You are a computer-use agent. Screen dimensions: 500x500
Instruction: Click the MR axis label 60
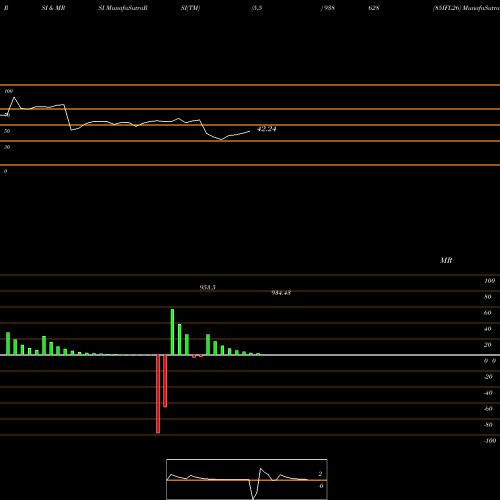click(x=487, y=313)
